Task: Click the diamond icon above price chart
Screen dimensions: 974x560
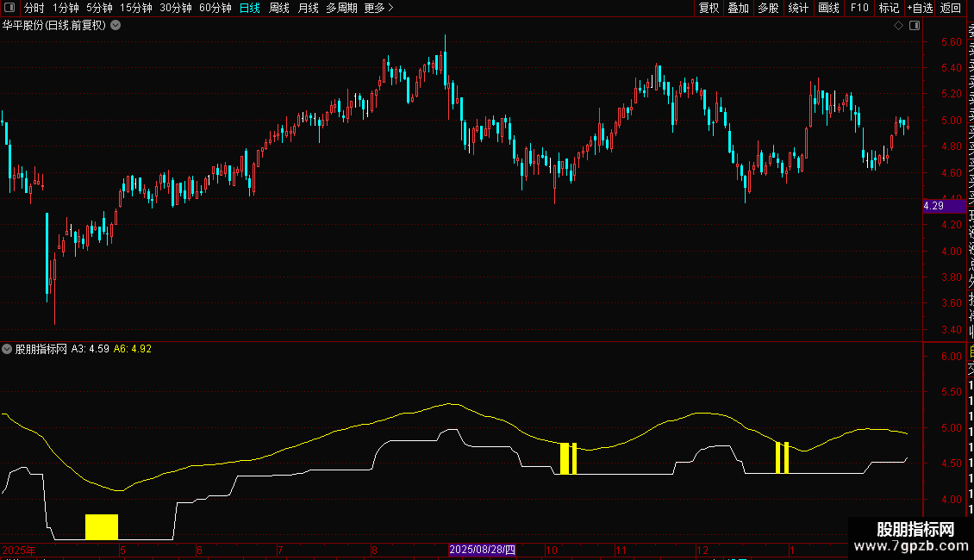Action: 898,26
